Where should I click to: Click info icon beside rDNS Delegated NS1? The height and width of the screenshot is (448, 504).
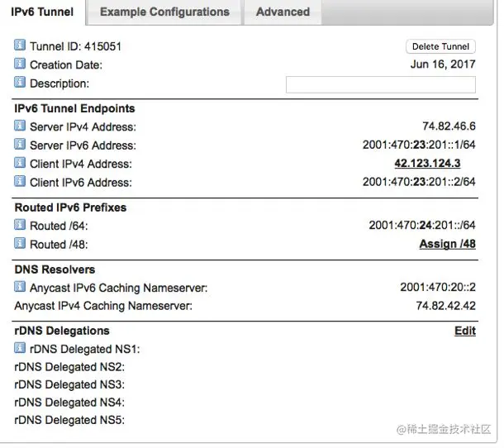click(x=20, y=348)
